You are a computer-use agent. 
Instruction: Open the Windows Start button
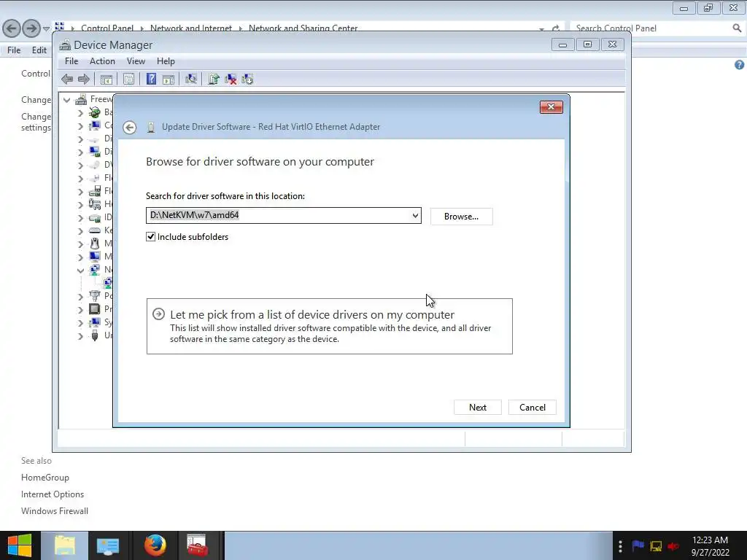coord(20,545)
